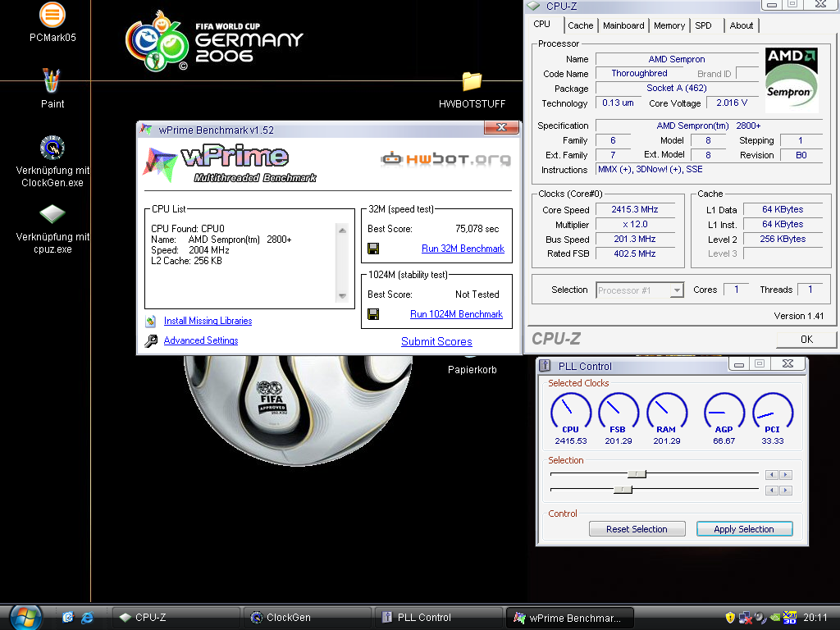Click the show desktop quick launch icon

click(67, 618)
